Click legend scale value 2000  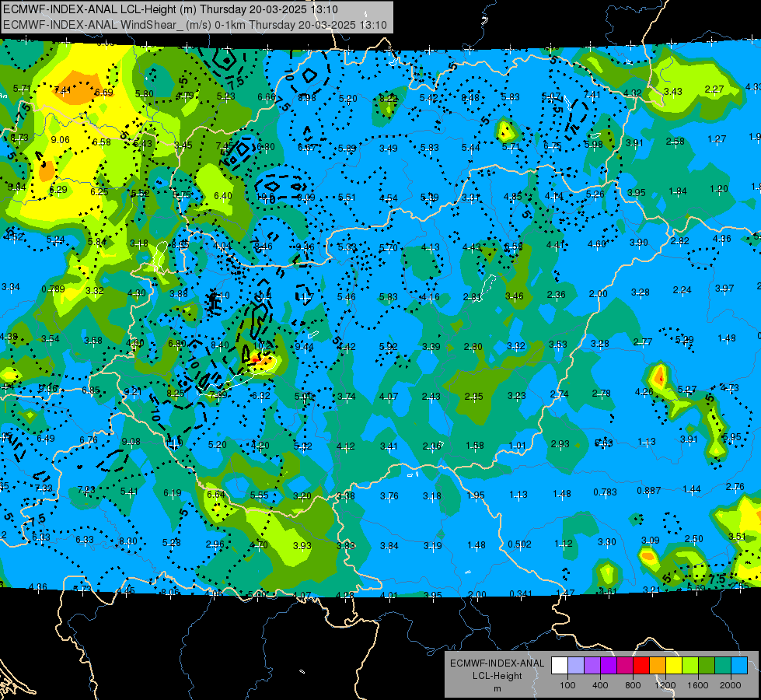click(x=731, y=685)
